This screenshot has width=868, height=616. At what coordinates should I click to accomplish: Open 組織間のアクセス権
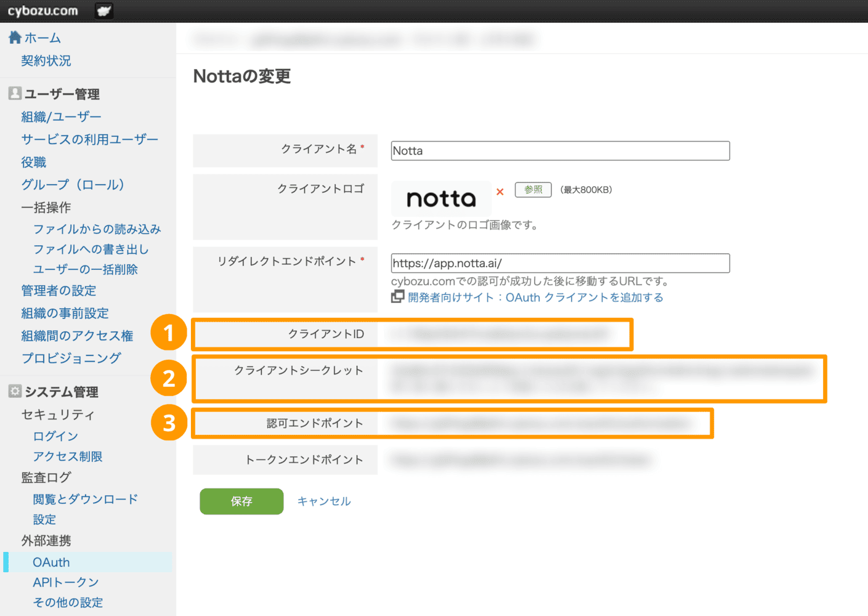77,336
